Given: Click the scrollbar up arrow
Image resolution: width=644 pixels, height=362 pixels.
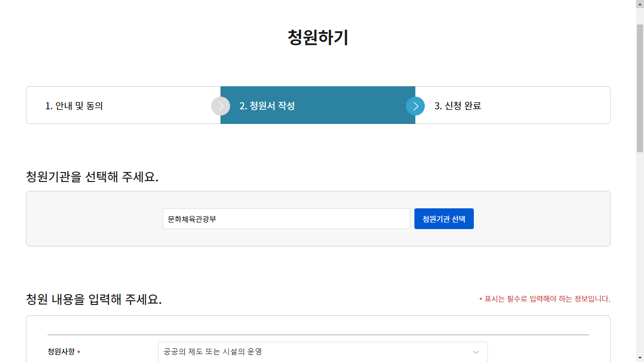Looking at the screenshot, I should pyautogui.click(x=640, y=4).
